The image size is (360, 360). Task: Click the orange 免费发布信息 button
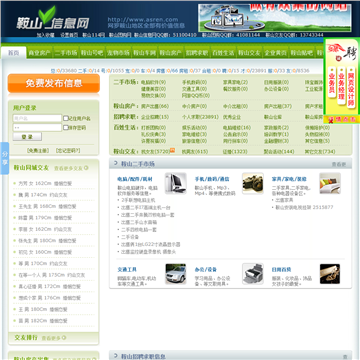(54, 83)
